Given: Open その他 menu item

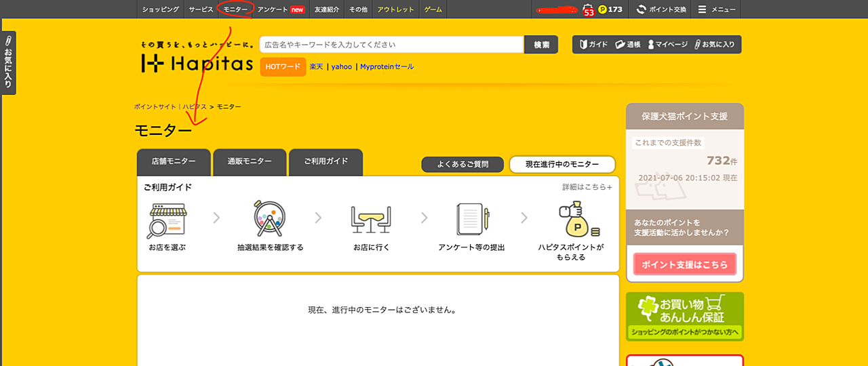Looking at the screenshot, I should 358,9.
